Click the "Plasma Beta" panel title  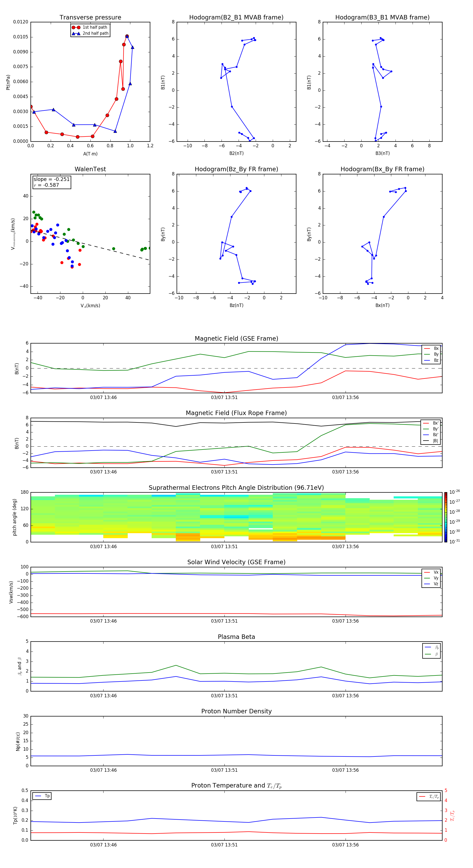point(236,637)
